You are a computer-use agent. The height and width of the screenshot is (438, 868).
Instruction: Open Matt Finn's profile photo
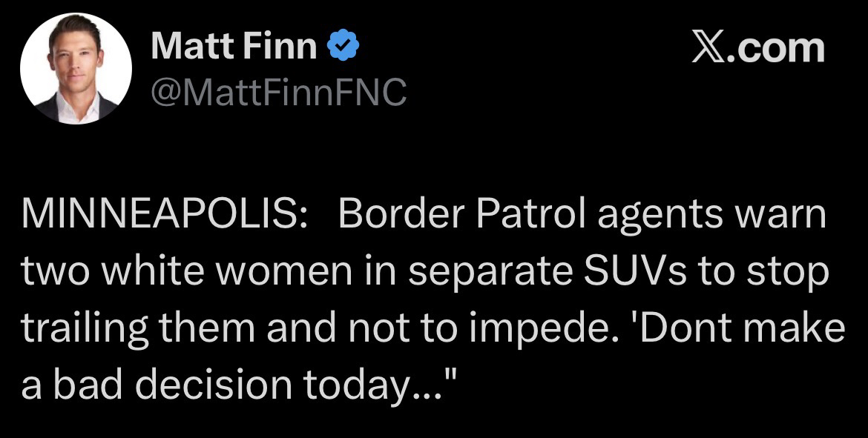[76, 68]
